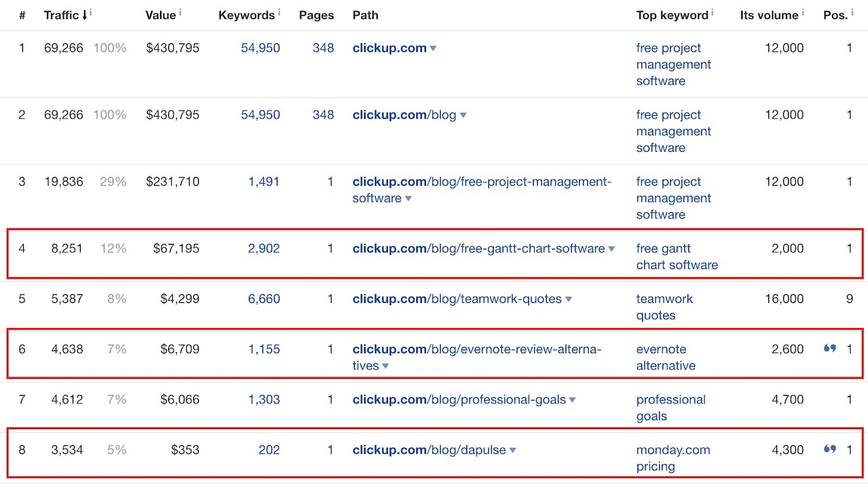Open the clickup.com/blog path link
The image size is (868, 488).
(404, 115)
